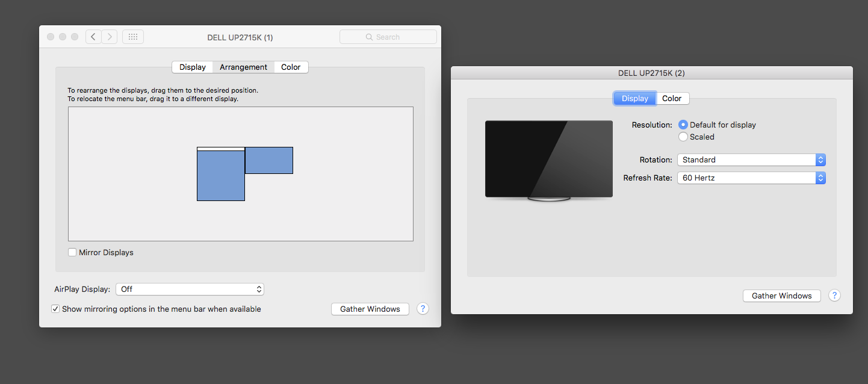Open the Refresh Rate dropdown showing 60 Hertz
868x384 pixels.
(751, 178)
